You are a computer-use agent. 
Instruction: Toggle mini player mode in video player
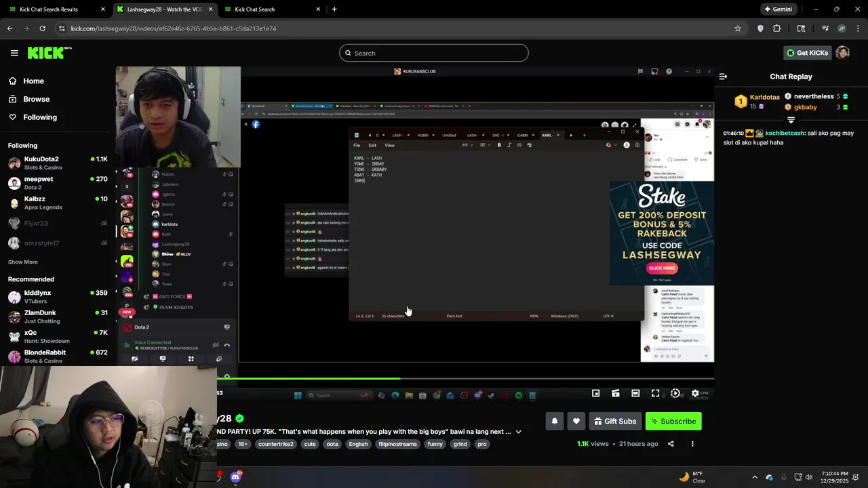coord(595,393)
